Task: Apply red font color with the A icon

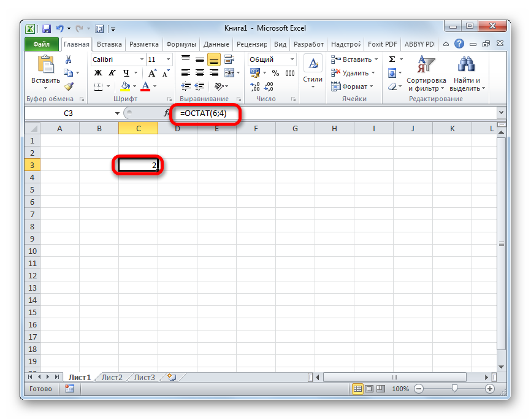Action: (x=145, y=86)
